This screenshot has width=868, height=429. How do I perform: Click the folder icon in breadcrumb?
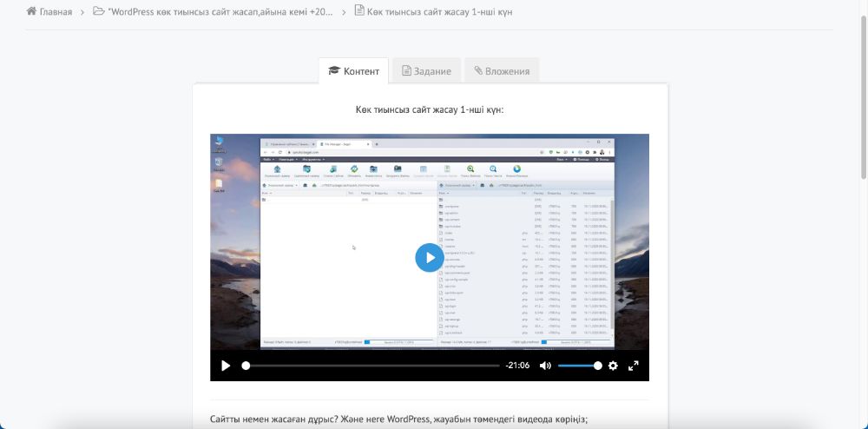[x=99, y=11]
